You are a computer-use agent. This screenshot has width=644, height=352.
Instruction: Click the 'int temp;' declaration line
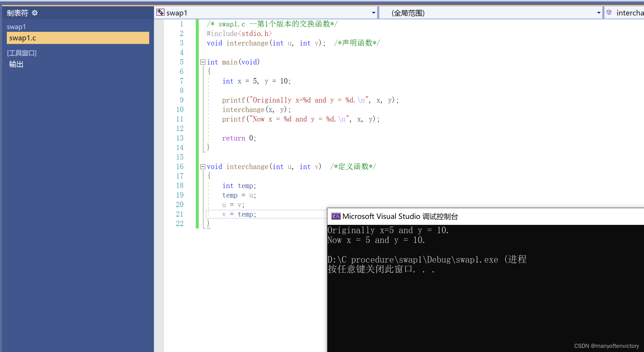[x=239, y=186]
